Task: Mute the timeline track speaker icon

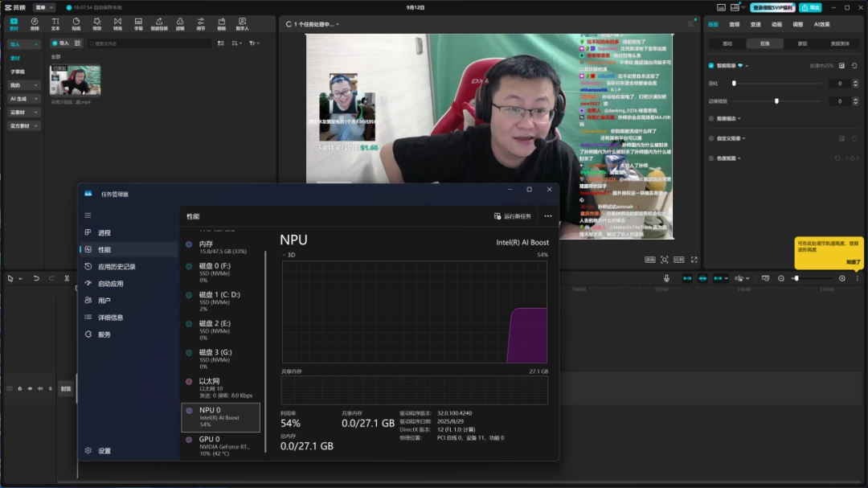Action: [40, 389]
